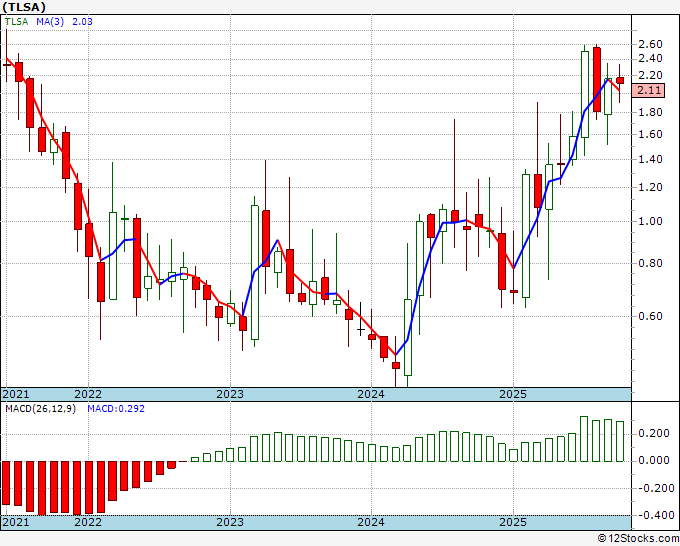This screenshot has width=680, height=546.
Task: Click the 1.40 price axis label
Action: pyautogui.click(x=650, y=159)
